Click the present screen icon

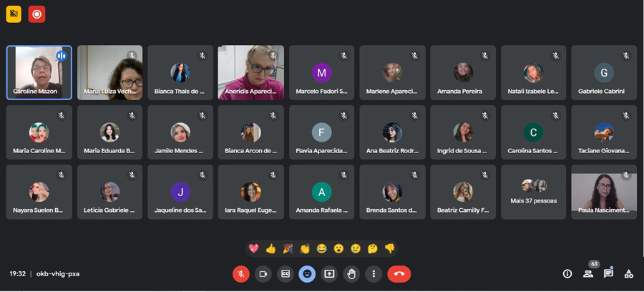click(329, 273)
